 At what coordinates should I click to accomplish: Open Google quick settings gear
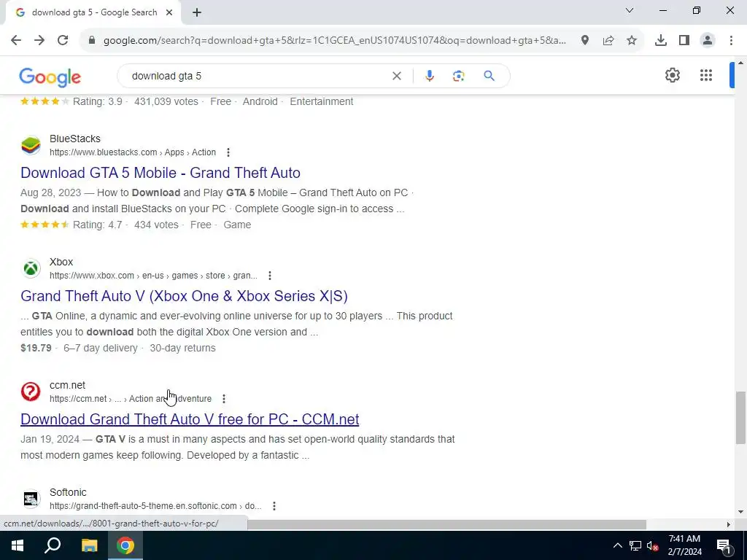(672, 75)
